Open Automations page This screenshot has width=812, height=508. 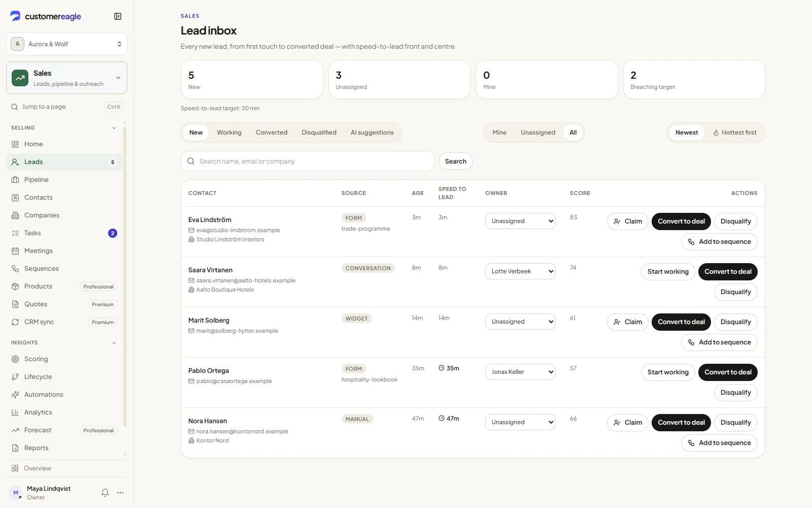coord(64,395)
